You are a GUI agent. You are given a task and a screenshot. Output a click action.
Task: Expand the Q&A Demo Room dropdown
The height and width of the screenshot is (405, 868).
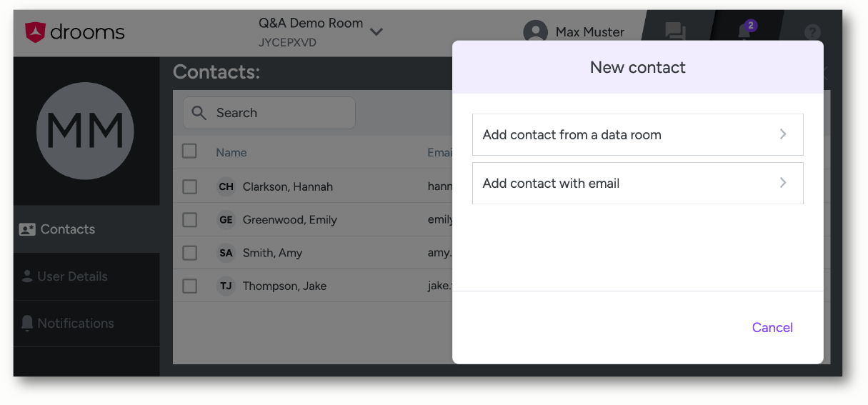click(376, 31)
